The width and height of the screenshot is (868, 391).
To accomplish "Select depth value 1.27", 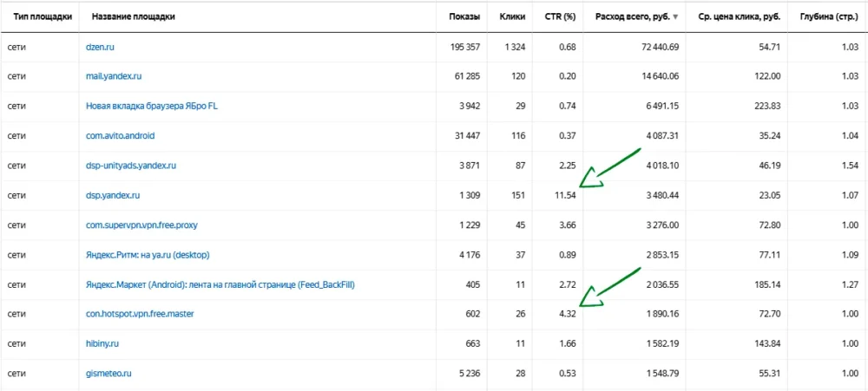I will (x=851, y=285).
